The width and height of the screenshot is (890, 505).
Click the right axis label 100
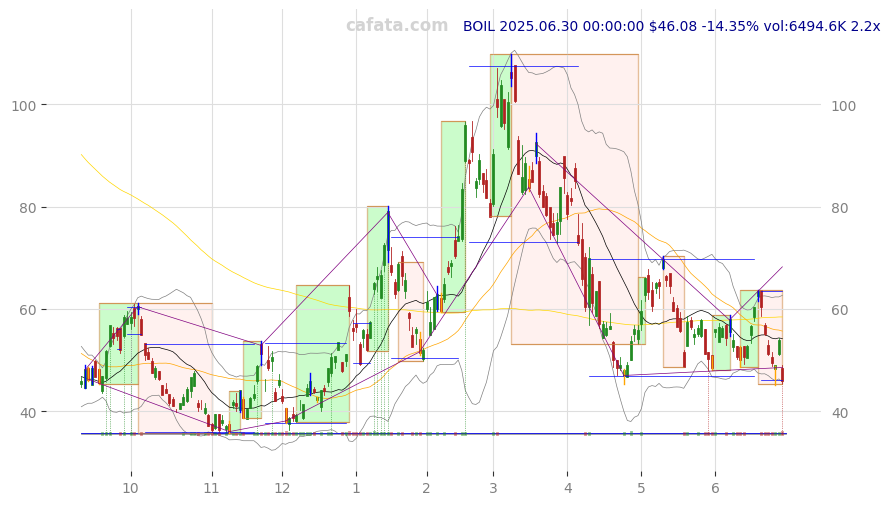[x=843, y=106]
